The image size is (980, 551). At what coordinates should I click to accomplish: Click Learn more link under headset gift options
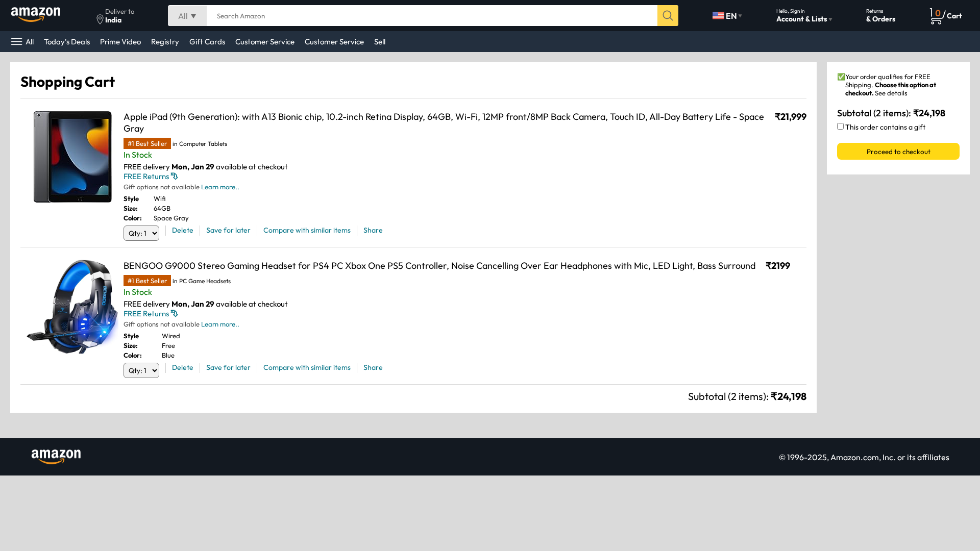(x=220, y=324)
